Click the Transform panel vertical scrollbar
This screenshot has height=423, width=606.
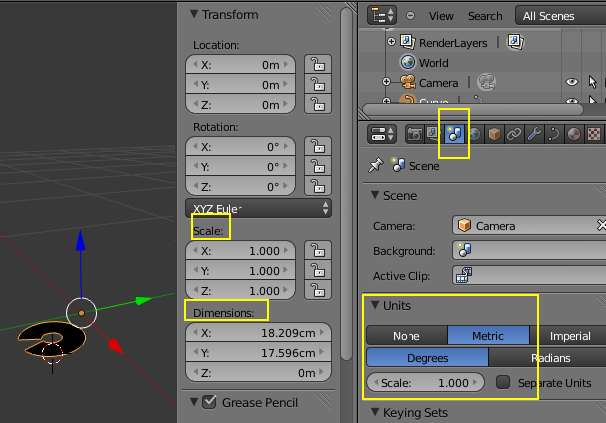click(347, 184)
